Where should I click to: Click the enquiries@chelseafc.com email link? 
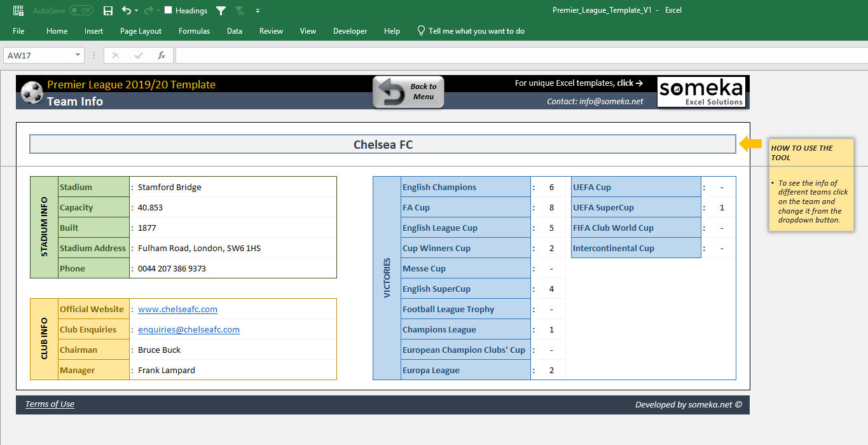click(x=189, y=329)
